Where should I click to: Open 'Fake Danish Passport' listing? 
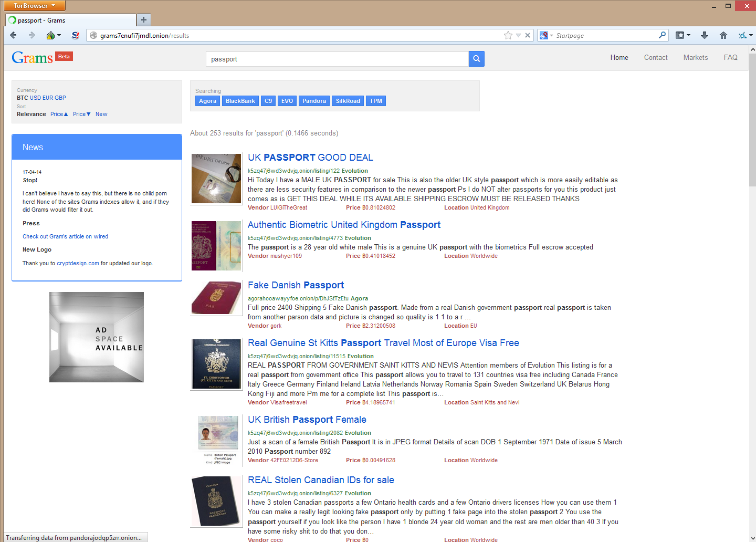(296, 285)
